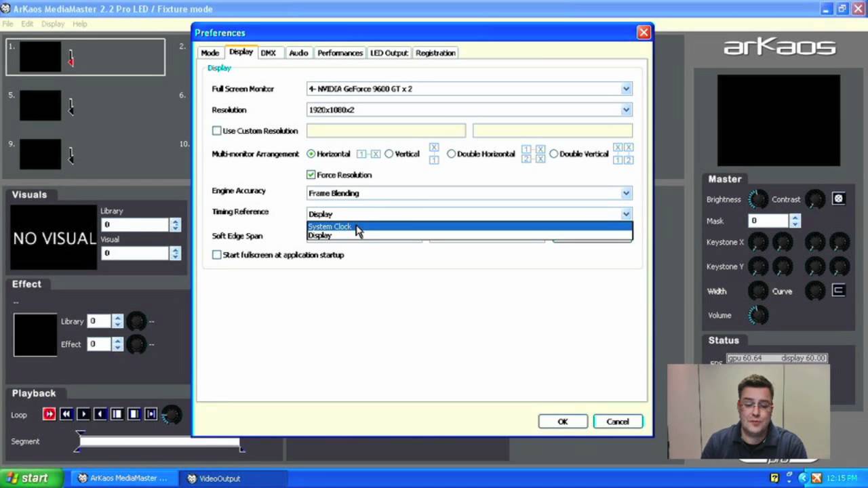The height and width of the screenshot is (488, 868).
Task: Select layer slot 1 thumbnail
Action: (40, 56)
